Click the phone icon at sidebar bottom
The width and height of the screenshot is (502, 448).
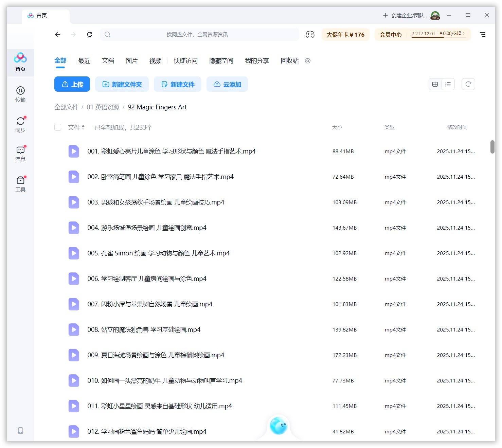[20, 431]
